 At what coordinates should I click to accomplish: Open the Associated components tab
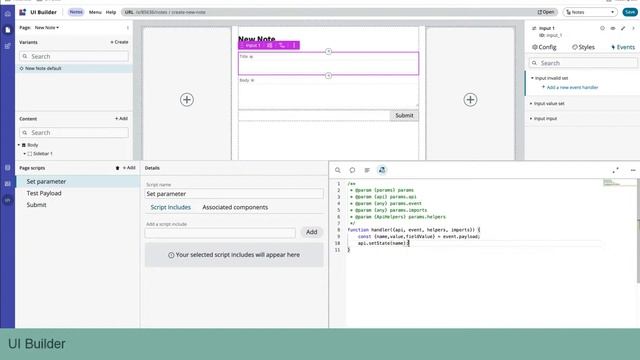click(235, 207)
